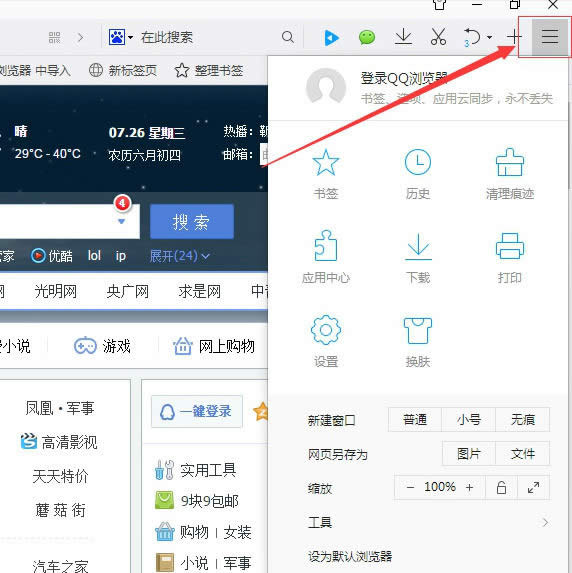Increase zoom with plus button
Viewport: 572px width, 573px height.
[x=469, y=487]
